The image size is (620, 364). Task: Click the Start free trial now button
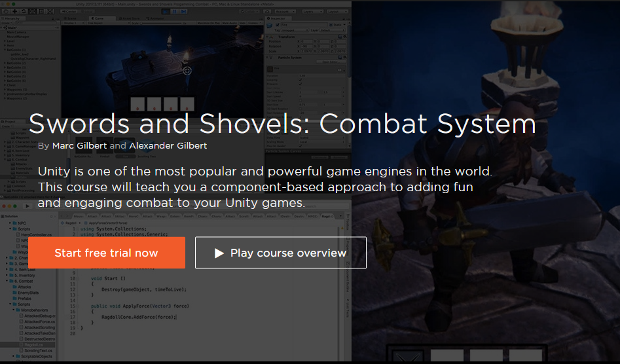106,253
